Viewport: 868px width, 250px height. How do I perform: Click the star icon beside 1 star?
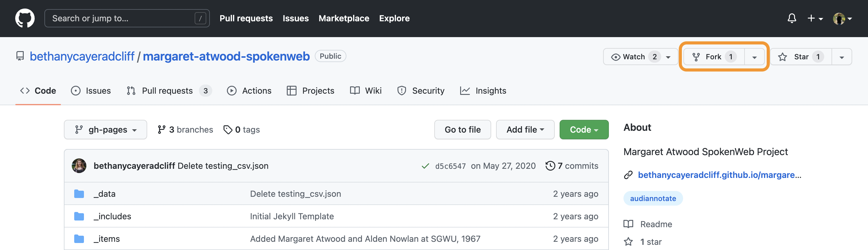[628, 241]
